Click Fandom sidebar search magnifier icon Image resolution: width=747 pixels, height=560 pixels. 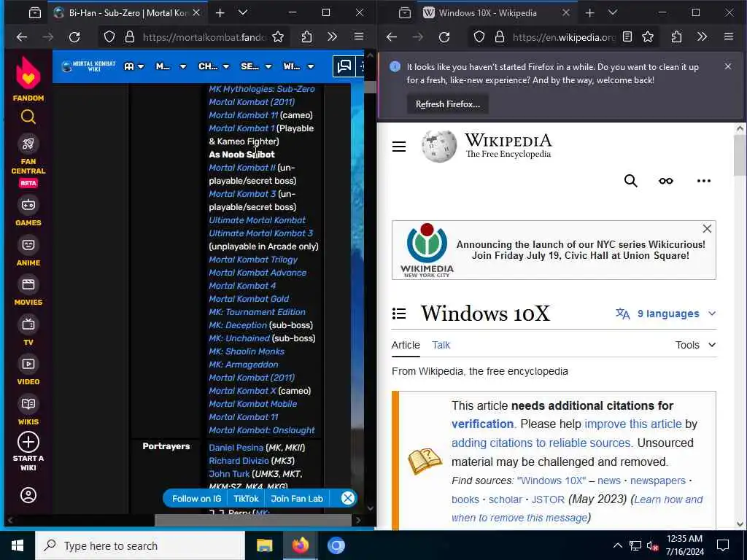point(28,117)
